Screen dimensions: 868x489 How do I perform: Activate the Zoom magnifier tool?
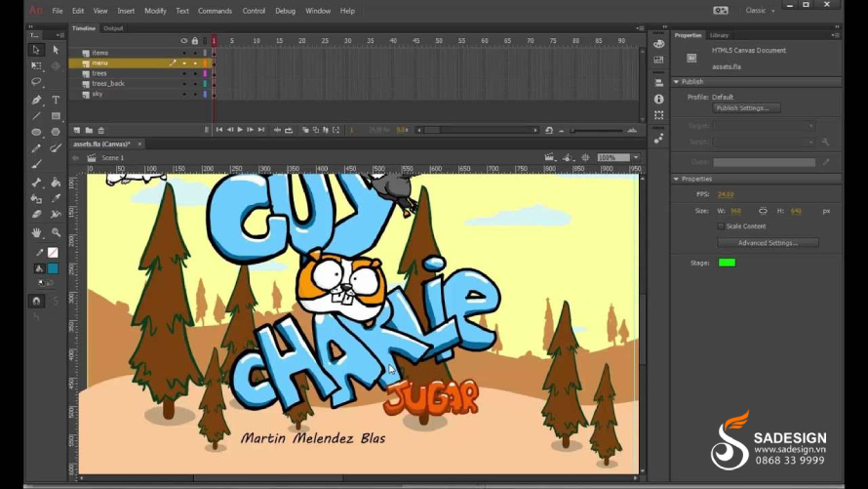[x=56, y=232]
